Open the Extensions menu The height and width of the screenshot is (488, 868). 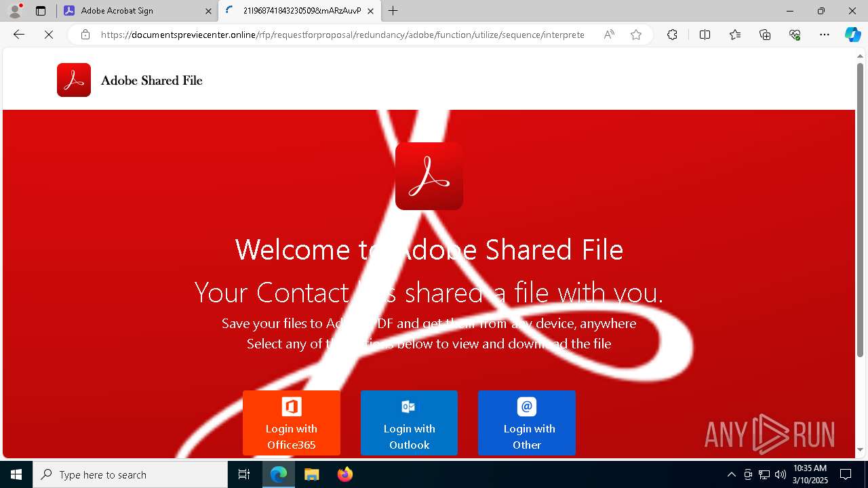pos(672,35)
